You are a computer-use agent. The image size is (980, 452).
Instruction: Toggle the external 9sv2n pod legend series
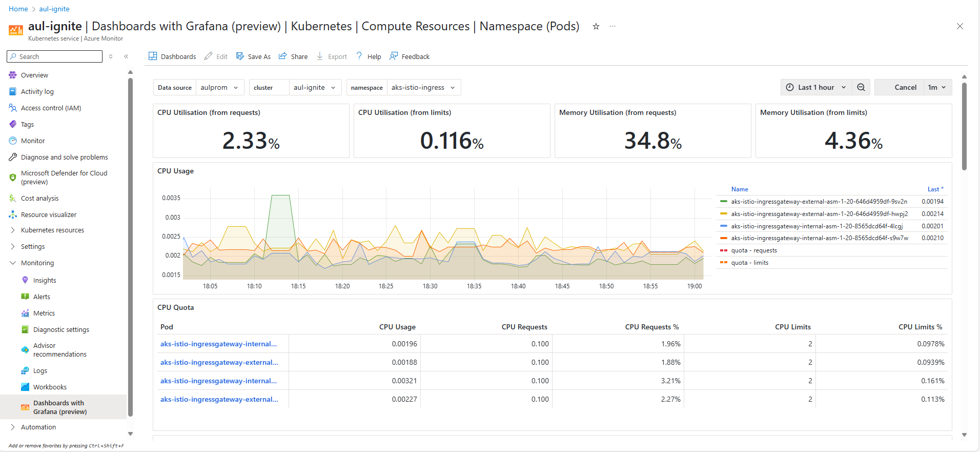[x=819, y=202]
